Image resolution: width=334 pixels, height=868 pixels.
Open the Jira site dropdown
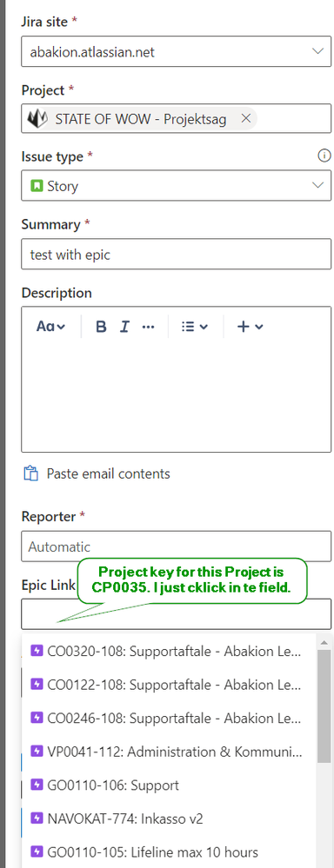click(x=177, y=51)
